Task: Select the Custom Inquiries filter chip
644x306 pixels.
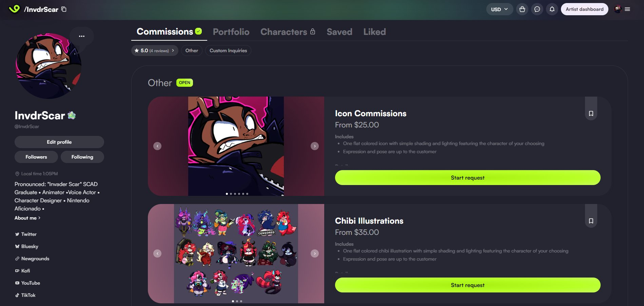Action: tap(228, 50)
